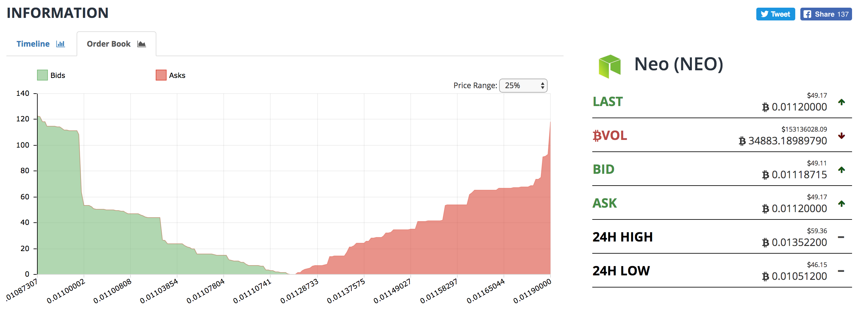Click the $59.36 high price
This screenshot has height=322, width=868.
click(x=817, y=231)
